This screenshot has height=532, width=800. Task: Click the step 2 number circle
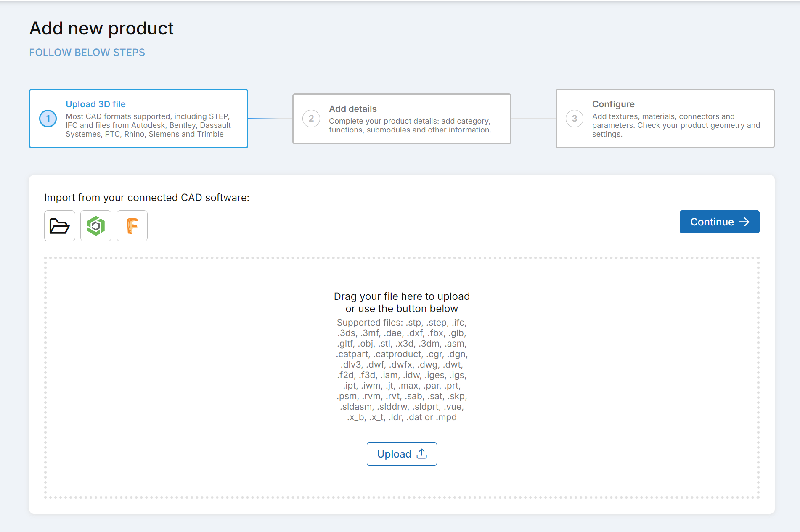[x=311, y=119]
